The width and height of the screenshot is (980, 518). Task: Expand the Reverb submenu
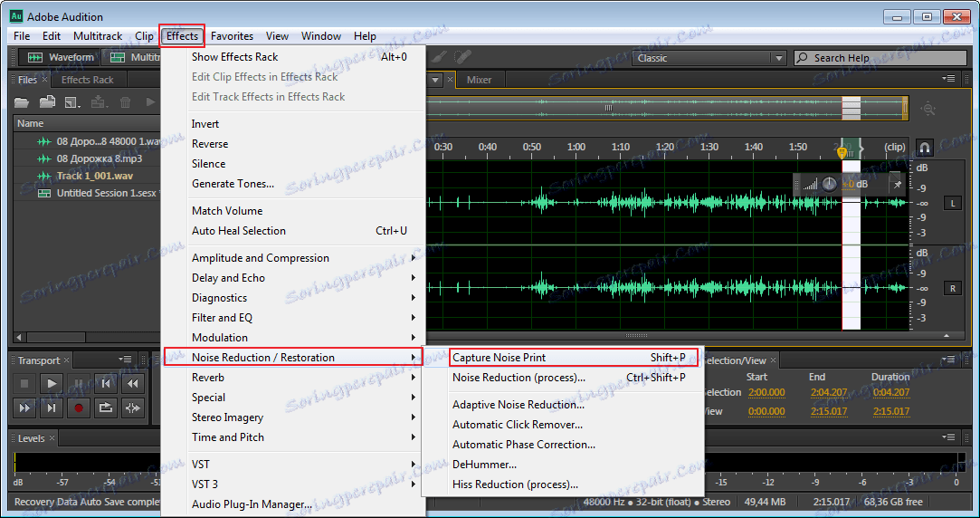pos(294,378)
